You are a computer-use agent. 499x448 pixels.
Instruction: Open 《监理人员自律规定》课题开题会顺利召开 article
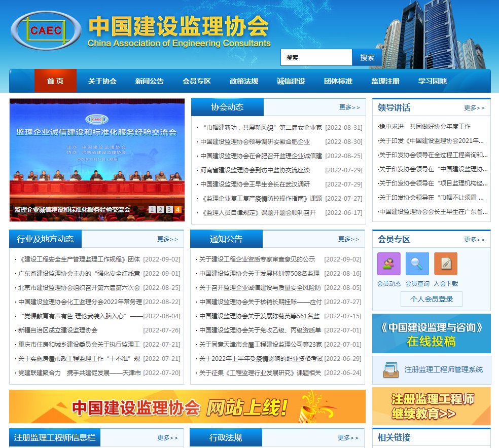(x=258, y=213)
